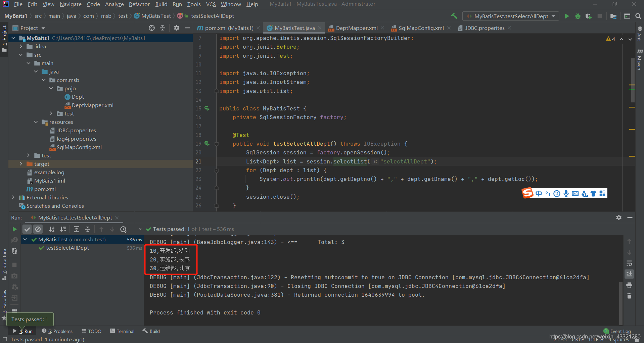Expand the target folder
This screenshot has width=644, height=343.
21,164
